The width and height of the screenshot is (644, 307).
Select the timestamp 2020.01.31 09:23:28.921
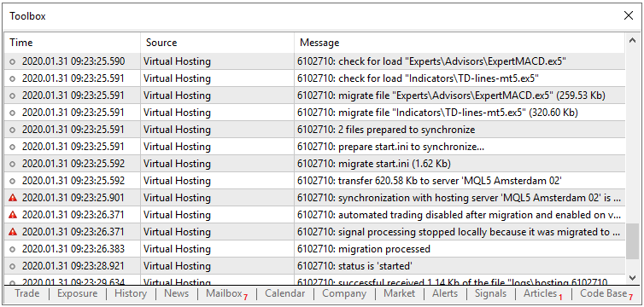[73, 266]
